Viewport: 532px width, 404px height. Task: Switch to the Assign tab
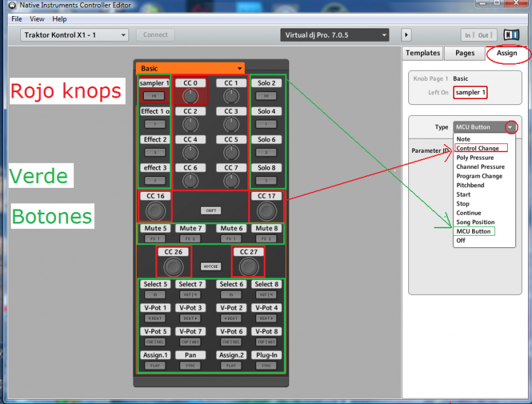click(506, 53)
